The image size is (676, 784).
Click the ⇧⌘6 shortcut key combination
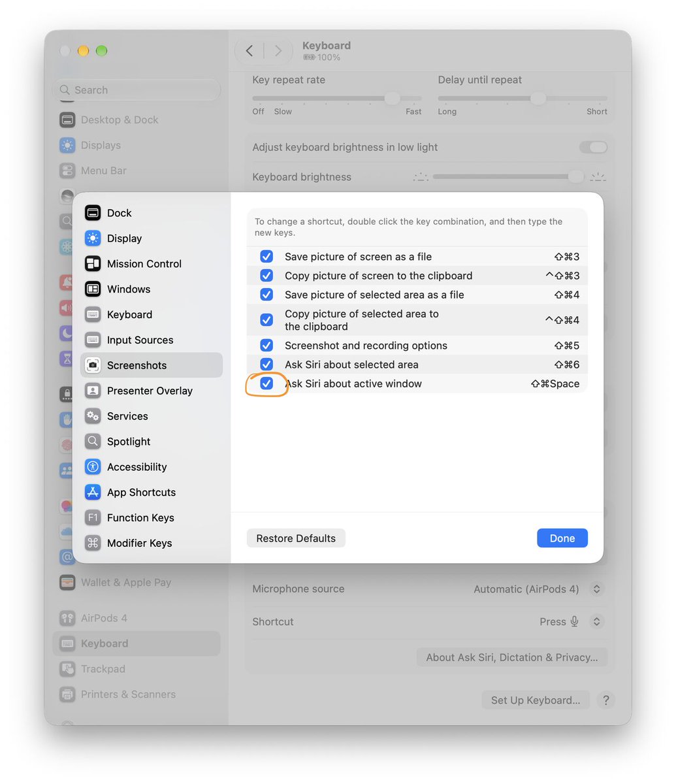point(567,365)
